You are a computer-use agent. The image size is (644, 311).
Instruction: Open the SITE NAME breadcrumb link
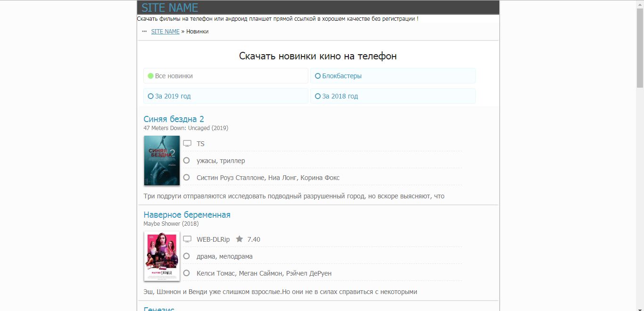tap(165, 32)
